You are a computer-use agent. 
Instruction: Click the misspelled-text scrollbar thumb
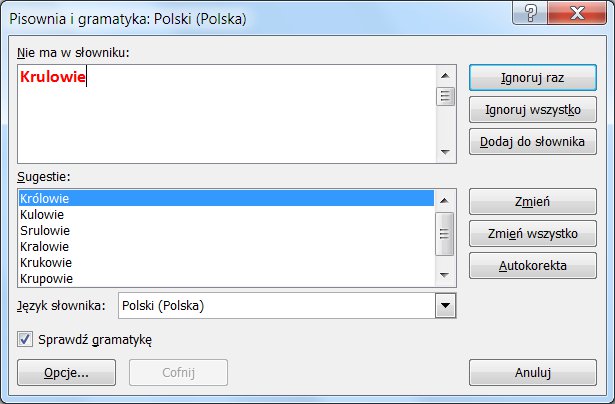click(445, 96)
